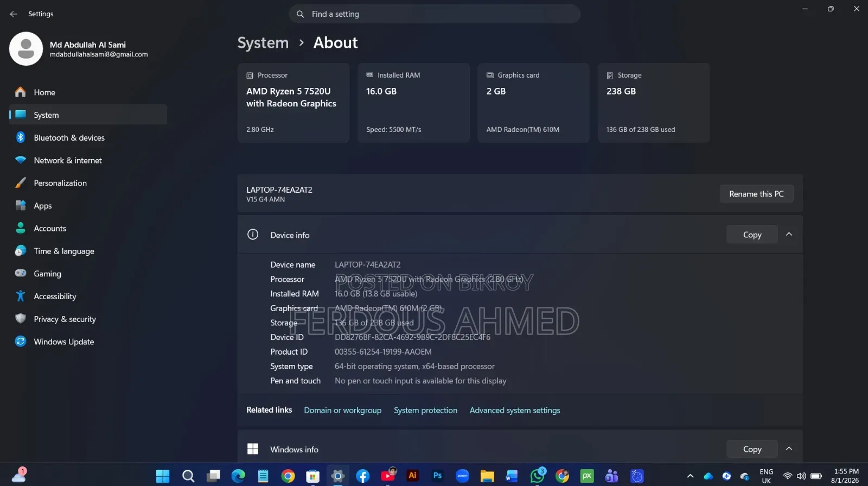Screen dimensions: 868x486
Task: Launch Adobe Photoshop from the taskbar
Action: [438, 476]
